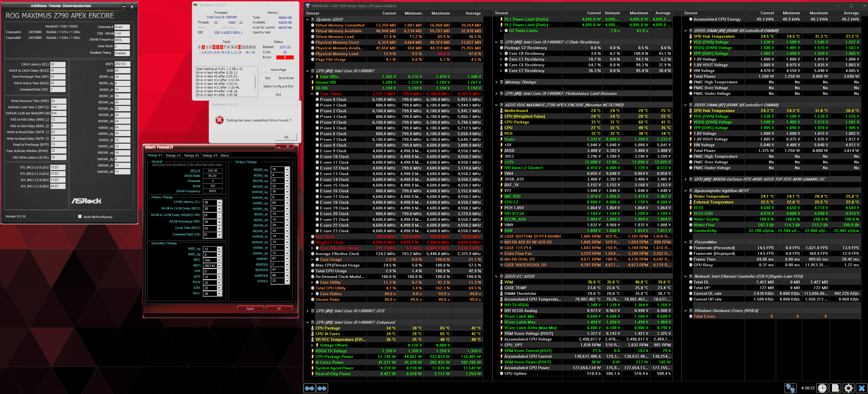This screenshot has height=394, width=868.
Task: Click Apply button in Mem TweakIt
Action: pyautogui.click(x=250, y=309)
